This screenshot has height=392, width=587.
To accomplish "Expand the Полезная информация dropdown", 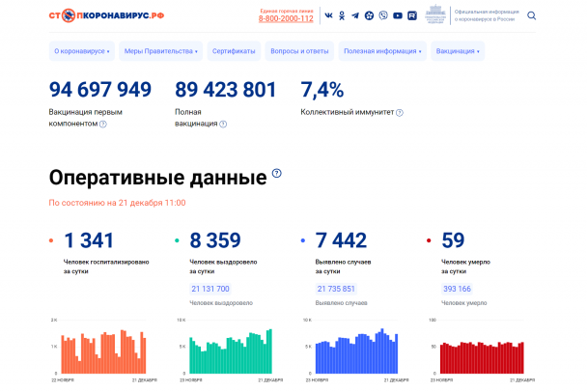I will 382,50.
